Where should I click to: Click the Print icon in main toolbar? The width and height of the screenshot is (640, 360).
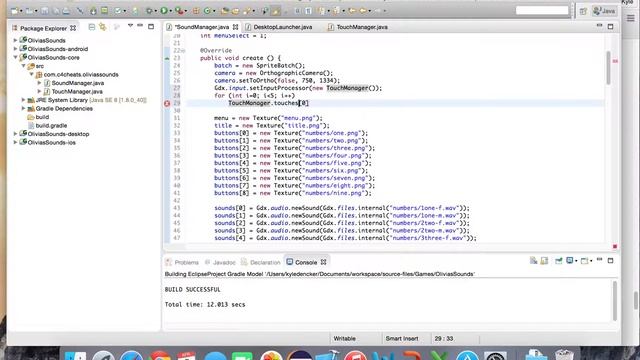(x=66, y=11)
